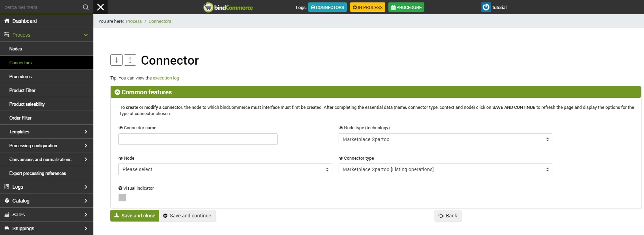Click the search magnifier icon in sidebar

[86, 7]
